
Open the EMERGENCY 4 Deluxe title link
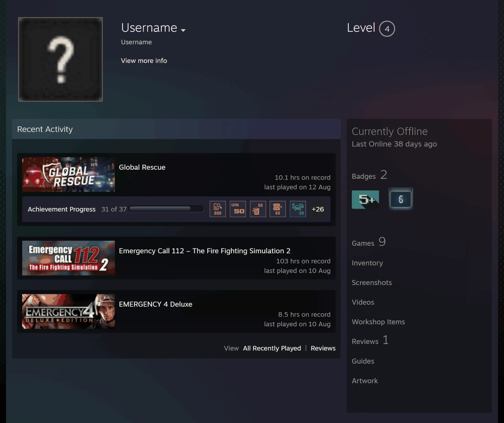click(156, 304)
